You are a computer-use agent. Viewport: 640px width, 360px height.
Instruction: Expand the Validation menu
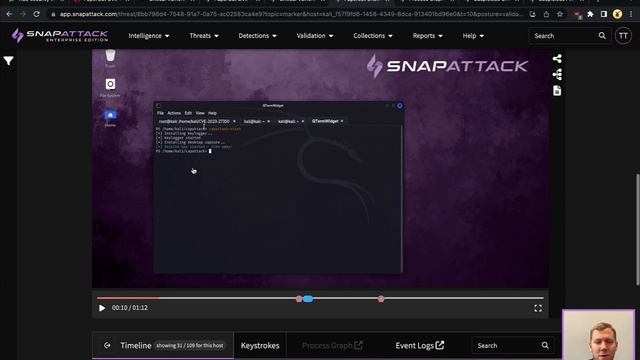tap(315, 36)
